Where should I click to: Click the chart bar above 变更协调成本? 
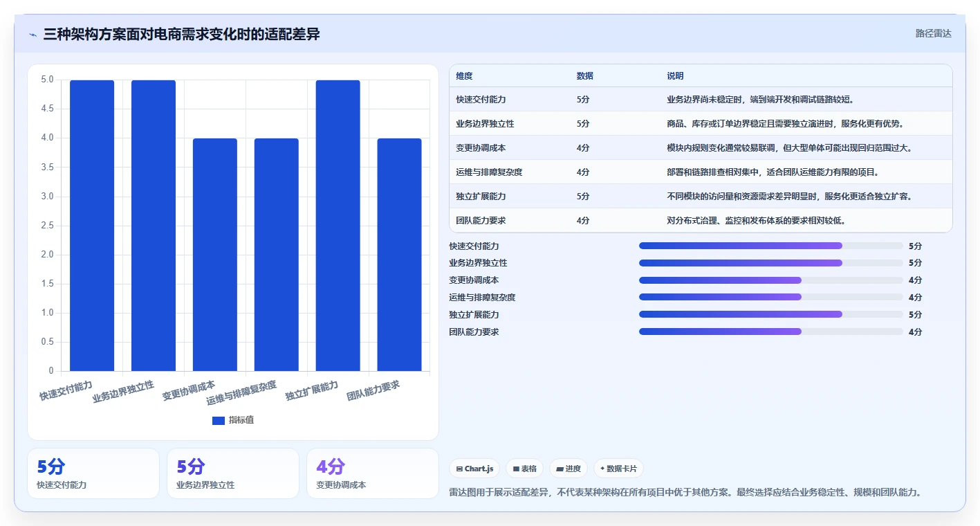(x=215, y=255)
